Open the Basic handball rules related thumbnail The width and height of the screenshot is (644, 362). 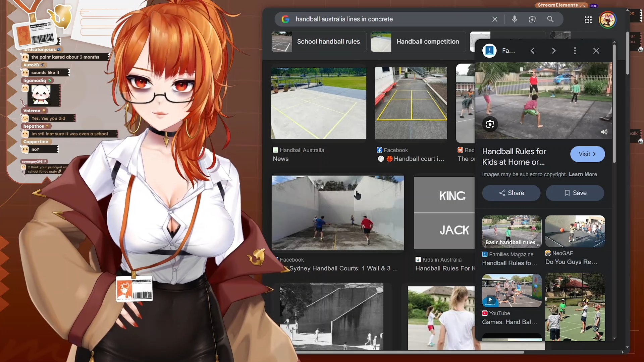tap(512, 231)
